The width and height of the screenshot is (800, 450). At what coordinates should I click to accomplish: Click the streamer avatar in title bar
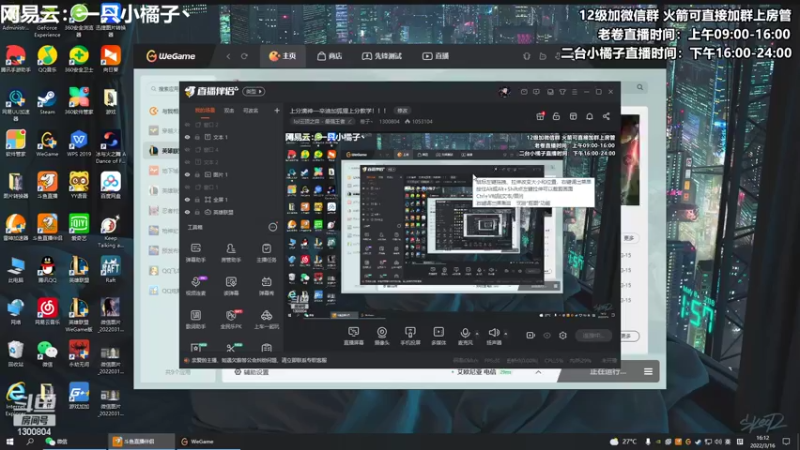[504, 92]
